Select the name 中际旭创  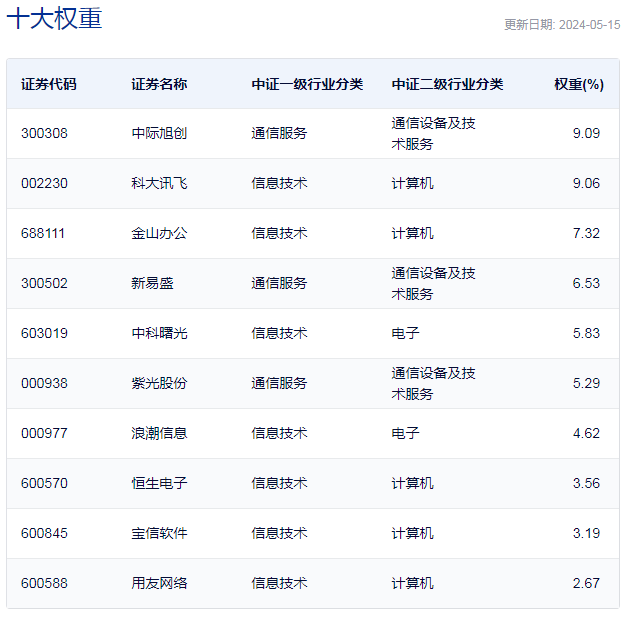tap(159, 133)
